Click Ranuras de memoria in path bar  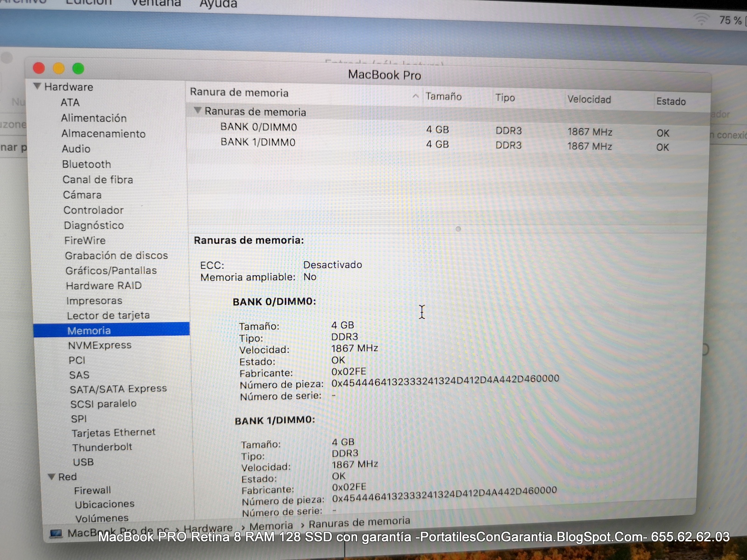point(359,522)
